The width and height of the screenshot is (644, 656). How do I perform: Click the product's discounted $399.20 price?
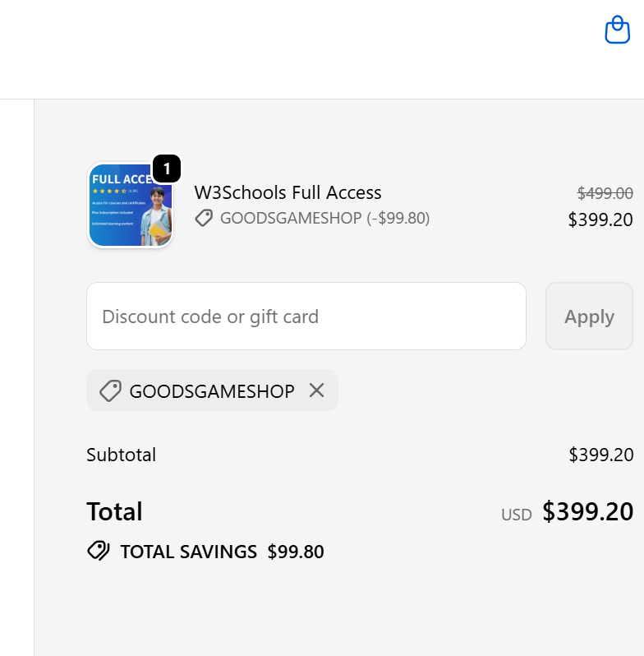coord(600,219)
